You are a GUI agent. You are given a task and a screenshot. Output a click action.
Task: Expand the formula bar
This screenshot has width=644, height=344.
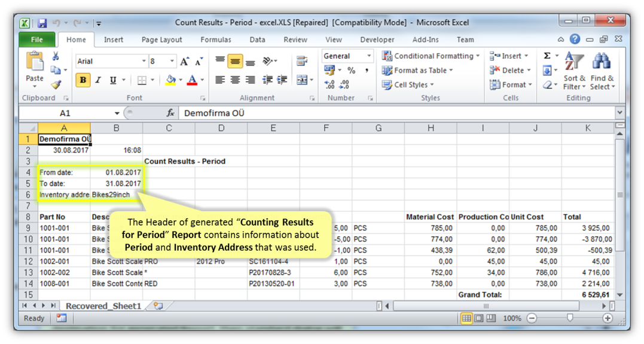[x=619, y=112]
